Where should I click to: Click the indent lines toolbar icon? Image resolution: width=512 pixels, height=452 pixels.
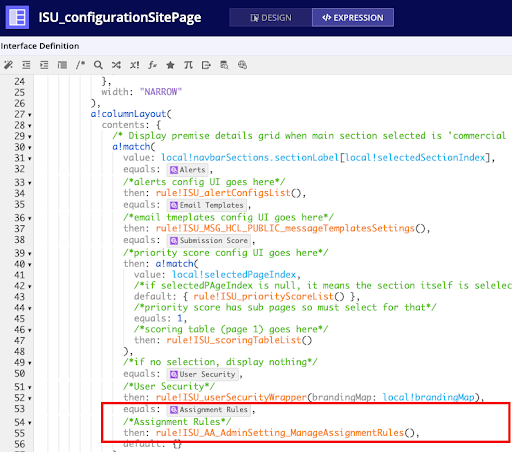pyautogui.click(x=44, y=65)
